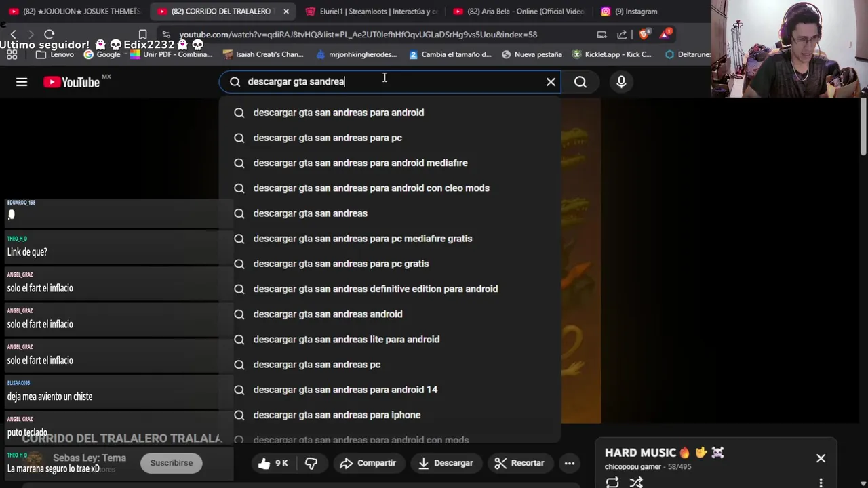Reload the page in the browser
868x488 pixels.
[x=49, y=34]
